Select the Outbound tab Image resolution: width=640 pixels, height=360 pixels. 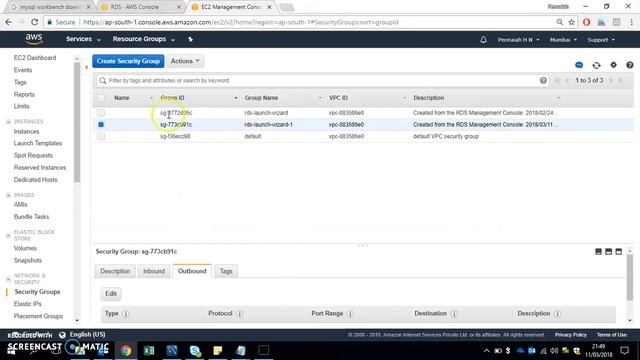192,271
